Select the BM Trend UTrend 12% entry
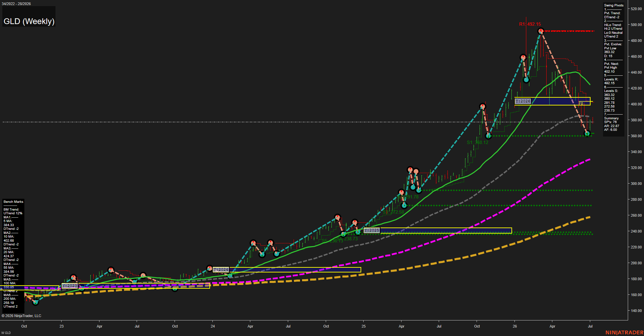Viewport: 644px width, 336px height. [13, 212]
